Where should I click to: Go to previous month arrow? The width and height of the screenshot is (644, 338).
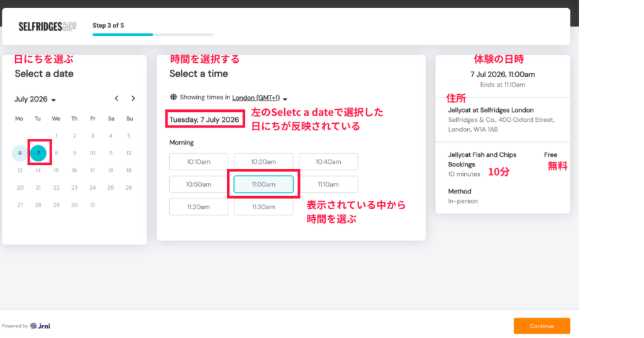[116, 99]
